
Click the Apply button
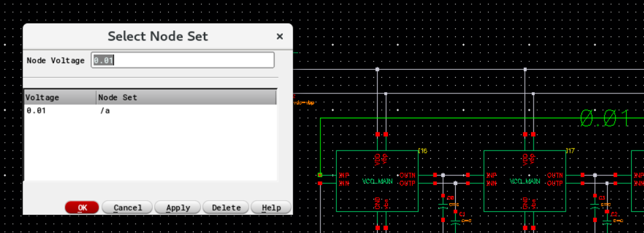[177, 208]
